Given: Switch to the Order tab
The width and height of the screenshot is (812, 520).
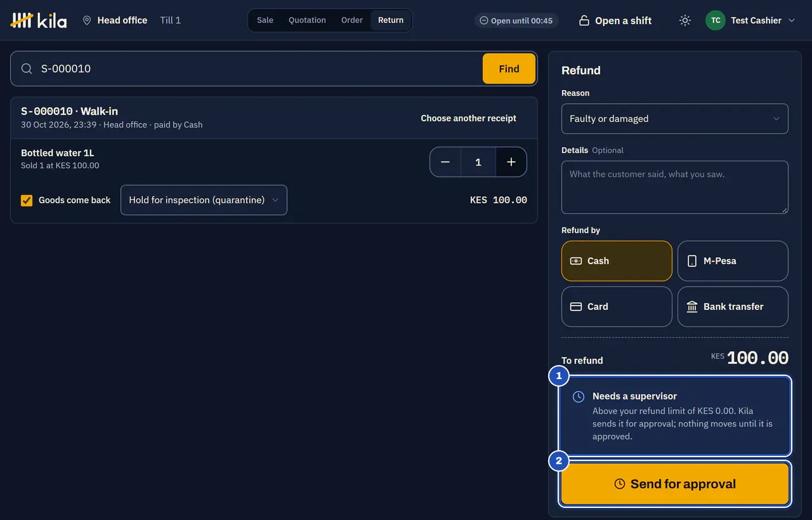Looking at the screenshot, I should pyautogui.click(x=352, y=20).
